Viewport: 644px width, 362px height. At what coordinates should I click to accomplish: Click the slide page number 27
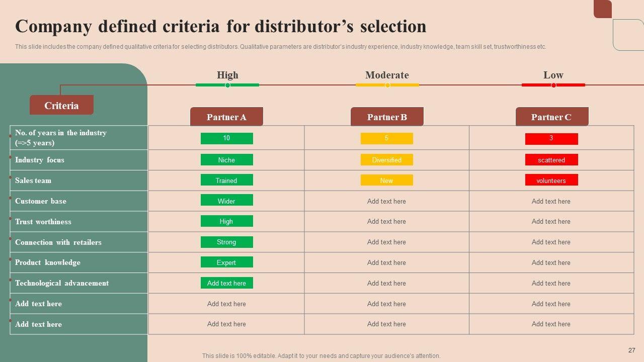click(632, 350)
